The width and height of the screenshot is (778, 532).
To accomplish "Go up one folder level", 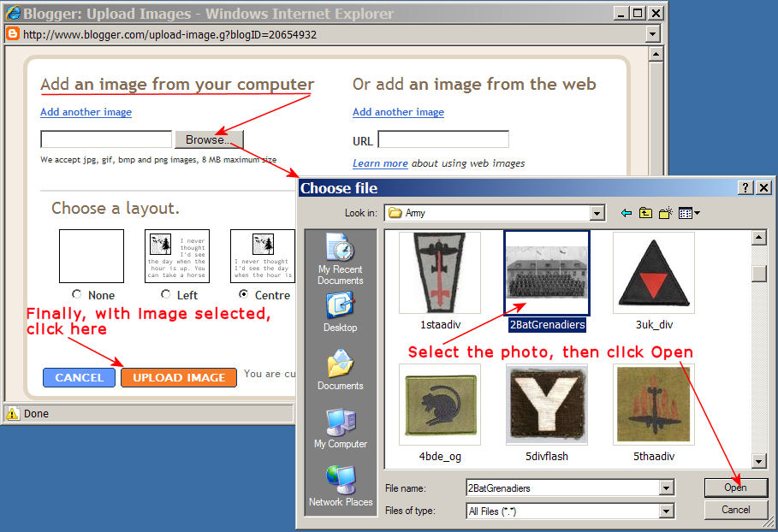I will 645,213.
